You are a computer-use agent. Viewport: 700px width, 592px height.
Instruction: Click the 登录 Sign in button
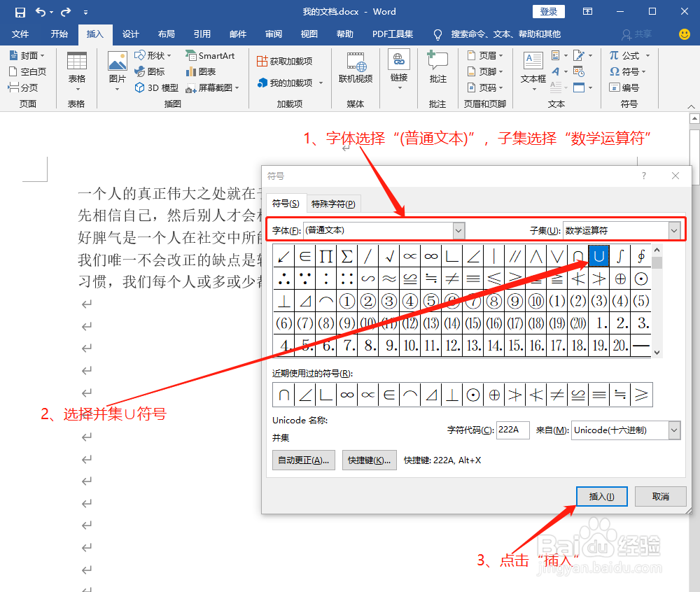[549, 12]
